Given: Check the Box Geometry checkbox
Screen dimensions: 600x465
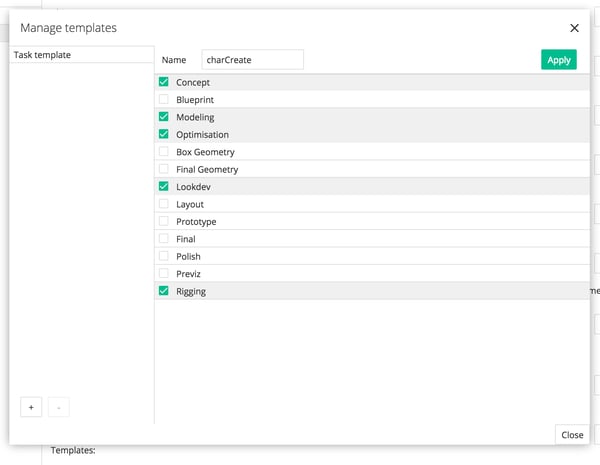Looking at the screenshot, I should (164, 152).
